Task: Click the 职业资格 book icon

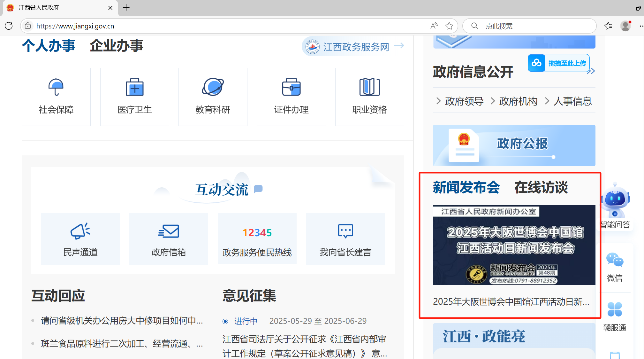Action: pyautogui.click(x=369, y=87)
